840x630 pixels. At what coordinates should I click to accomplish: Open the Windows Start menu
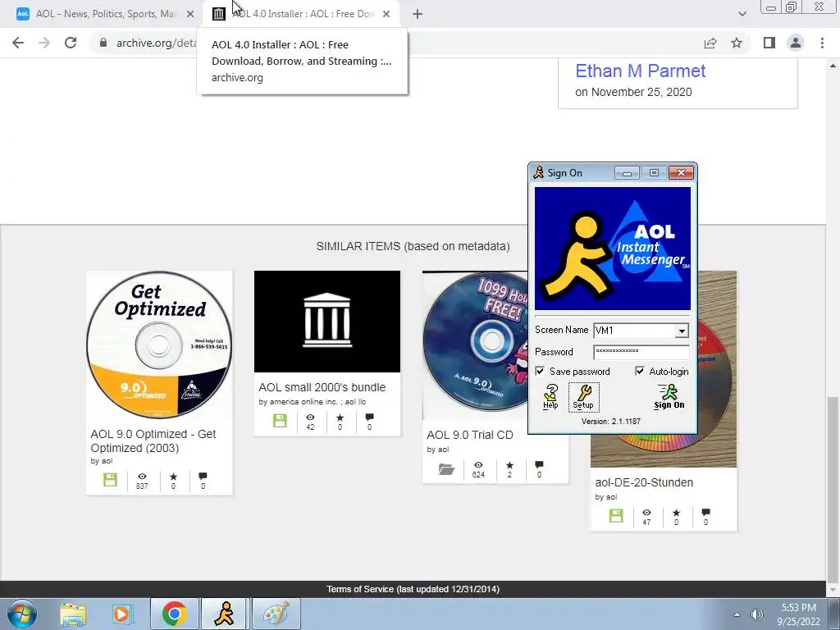pyautogui.click(x=22, y=614)
